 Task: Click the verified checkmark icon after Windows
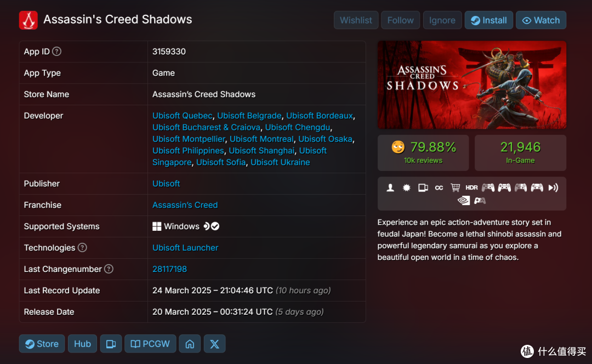(215, 226)
